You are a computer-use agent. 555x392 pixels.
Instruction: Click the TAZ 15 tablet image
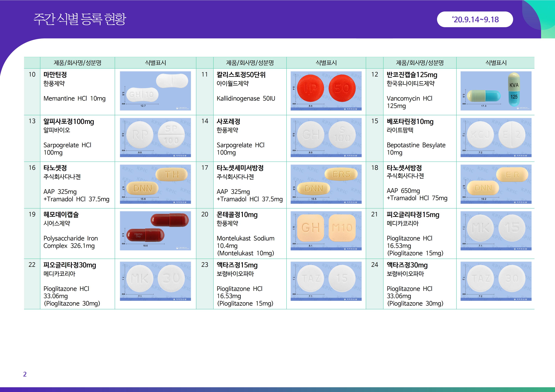tap(326, 281)
